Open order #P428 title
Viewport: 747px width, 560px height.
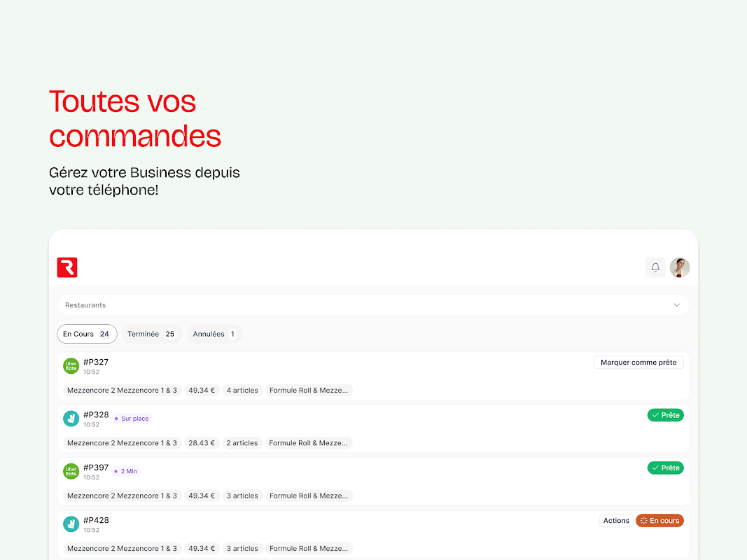point(96,521)
